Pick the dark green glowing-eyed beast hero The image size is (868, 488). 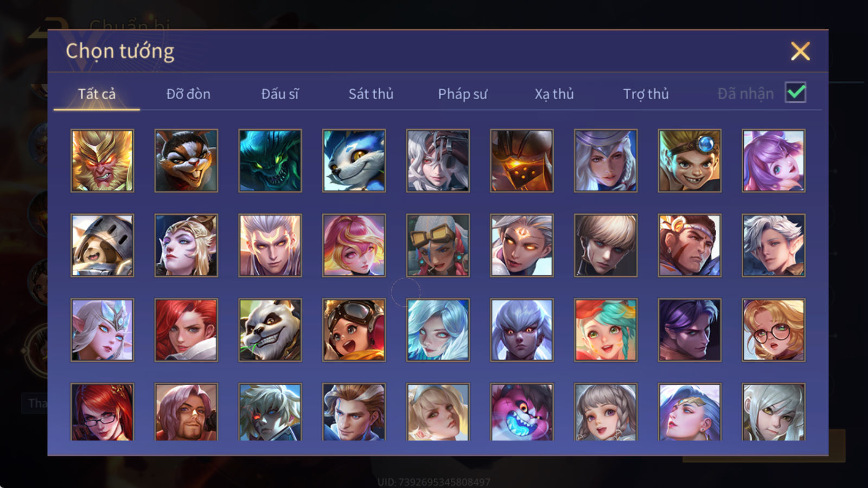pyautogui.click(x=270, y=160)
